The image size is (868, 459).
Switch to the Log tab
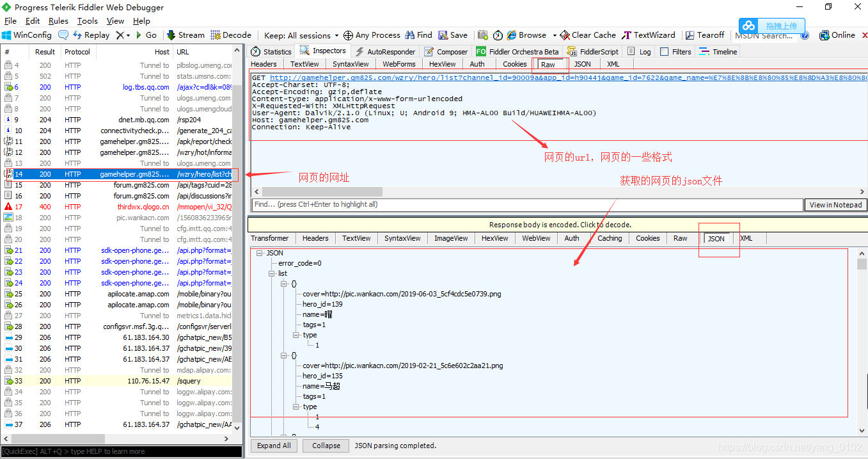639,52
